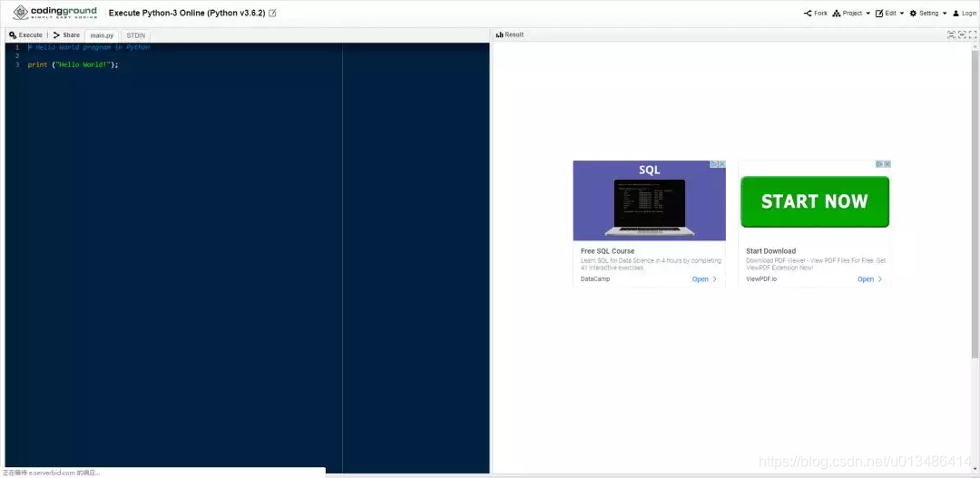Image resolution: width=980 pixels, height=478 pixels.
Task: Close the START NOW ad with X icon
Action: 887,164
